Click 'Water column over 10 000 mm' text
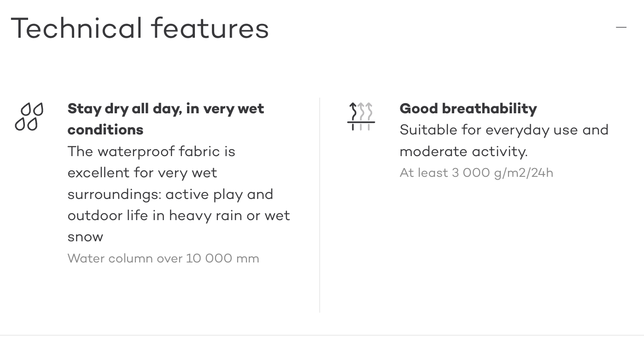The image size is (644, 361). (x=163, y=258)
